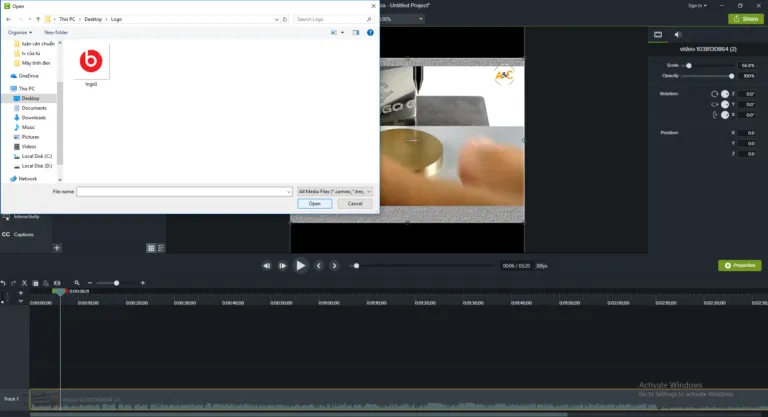The image size is (768, 417).
Task: Switch media bin to thumbnail grid view
Action: point(151,248)
